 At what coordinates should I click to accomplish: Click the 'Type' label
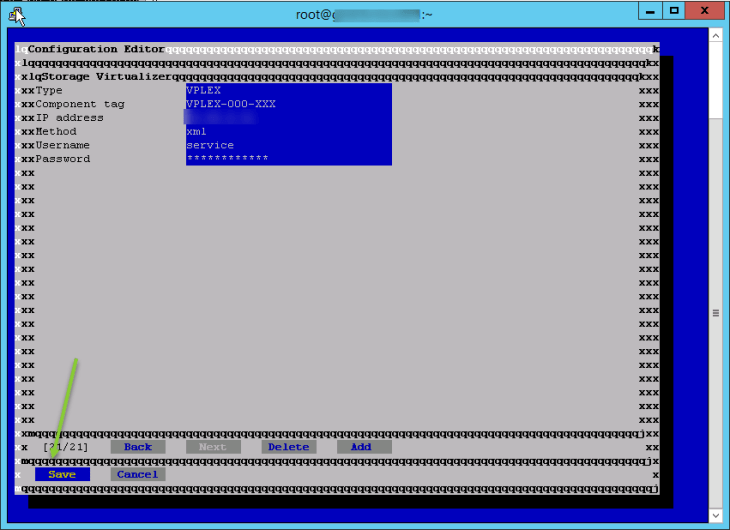[x=49, y=90]
